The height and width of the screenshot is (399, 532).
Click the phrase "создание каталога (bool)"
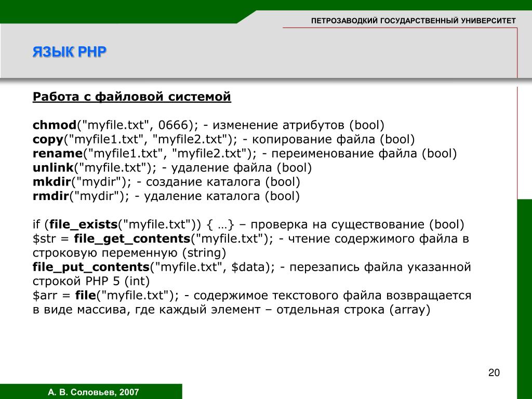tap(223, 182)
